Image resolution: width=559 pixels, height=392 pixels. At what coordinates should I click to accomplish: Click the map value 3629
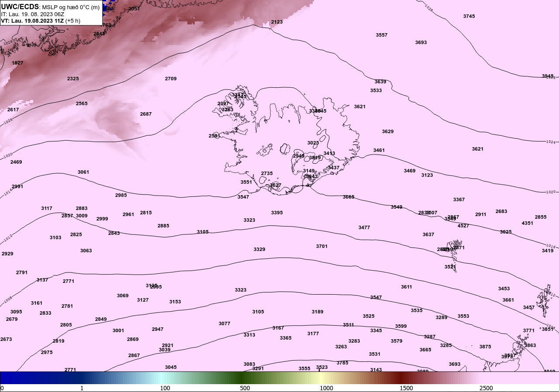[x=388, y=131]
